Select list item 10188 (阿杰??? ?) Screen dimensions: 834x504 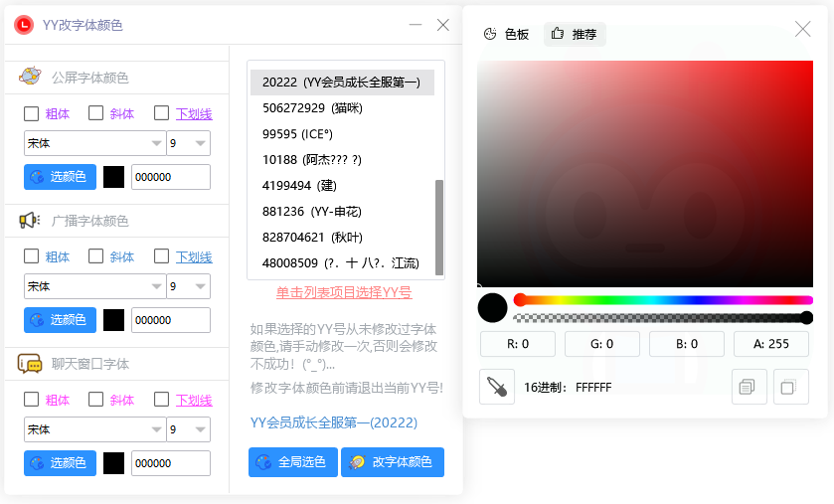[x=342, y=159]
